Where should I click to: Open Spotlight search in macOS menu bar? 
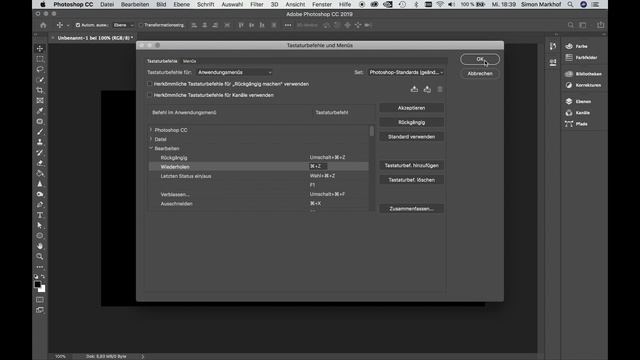tap(570, 4)
